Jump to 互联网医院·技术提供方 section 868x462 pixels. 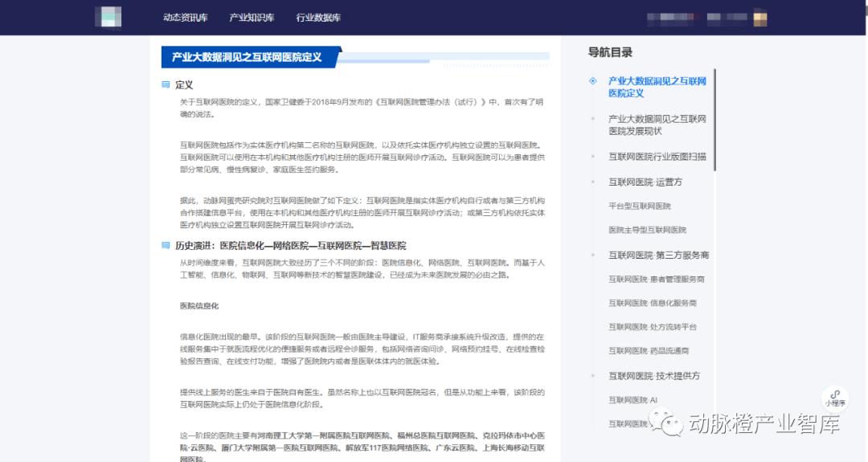coord(654,376)
